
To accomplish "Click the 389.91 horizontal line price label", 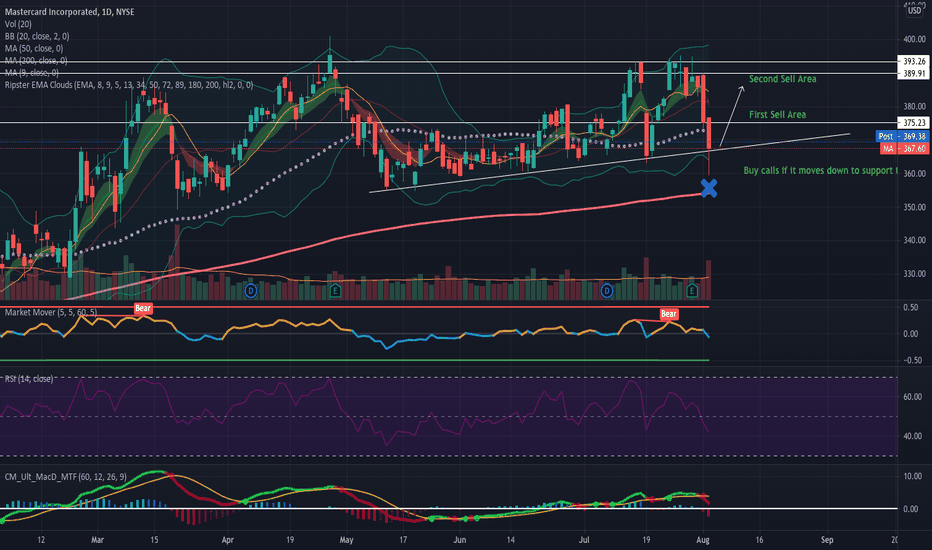I will click(x=914, y=73).
